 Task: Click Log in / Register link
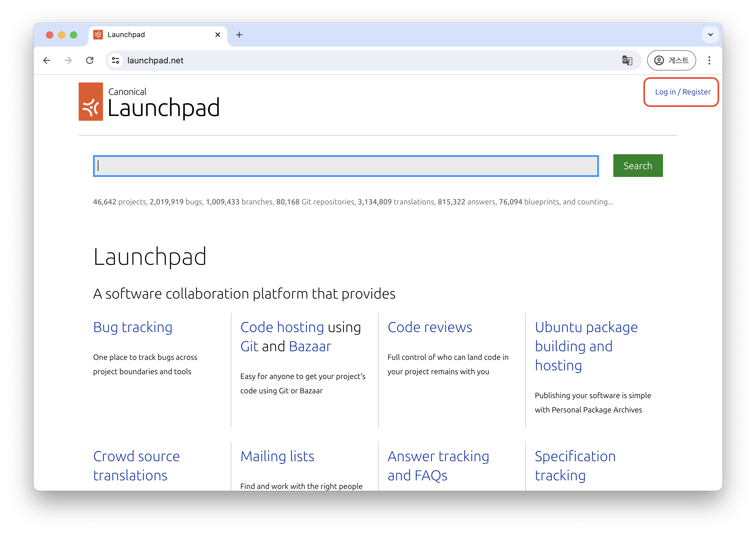pos(682,92)
